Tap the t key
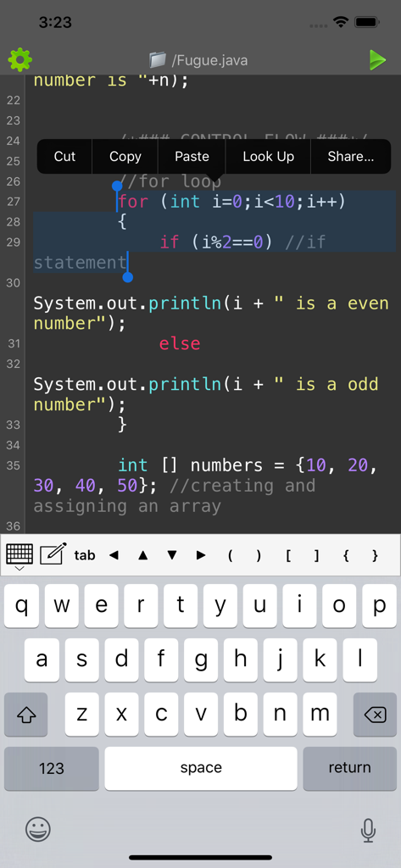 pos(181,605)
